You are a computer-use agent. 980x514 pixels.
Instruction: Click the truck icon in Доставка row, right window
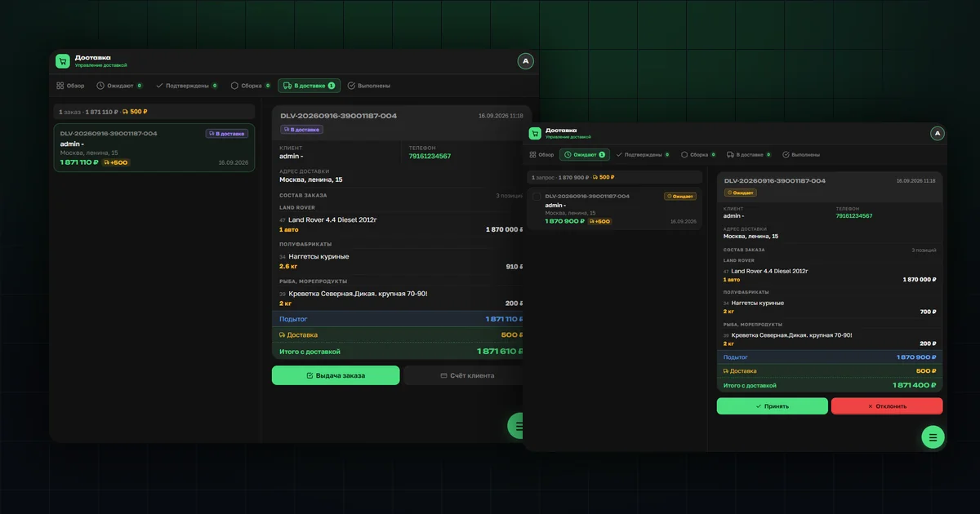click(726, 371)
